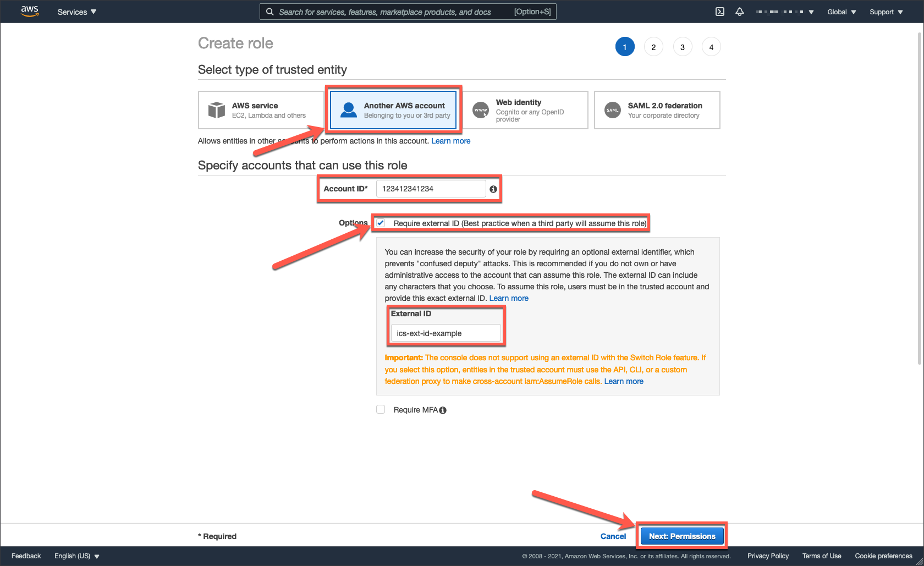Viewport: 924px width, 566px height.
Task: Focus the Account ID field
Action: (431, 189)
